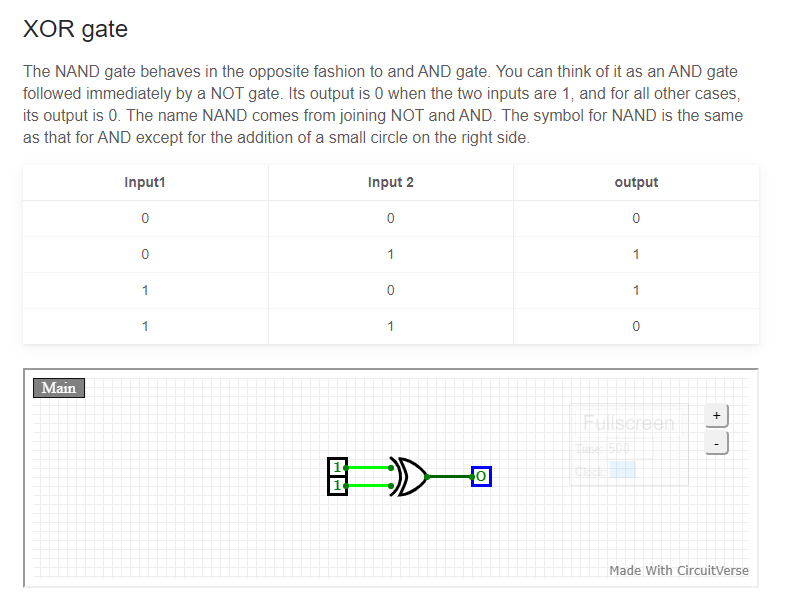Click the blue 1 in the Input1 column

pyautogui.click(x=145, y=290)
